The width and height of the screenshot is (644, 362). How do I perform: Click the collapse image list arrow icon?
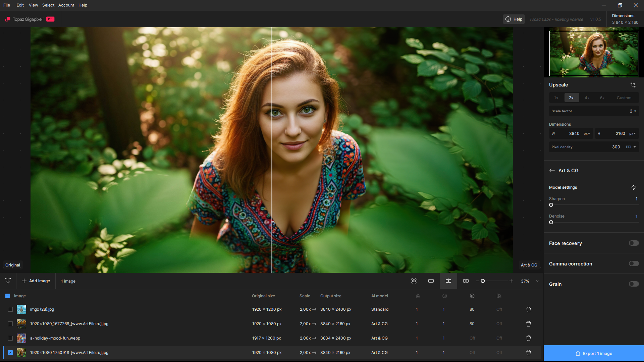tap(8, 281)
